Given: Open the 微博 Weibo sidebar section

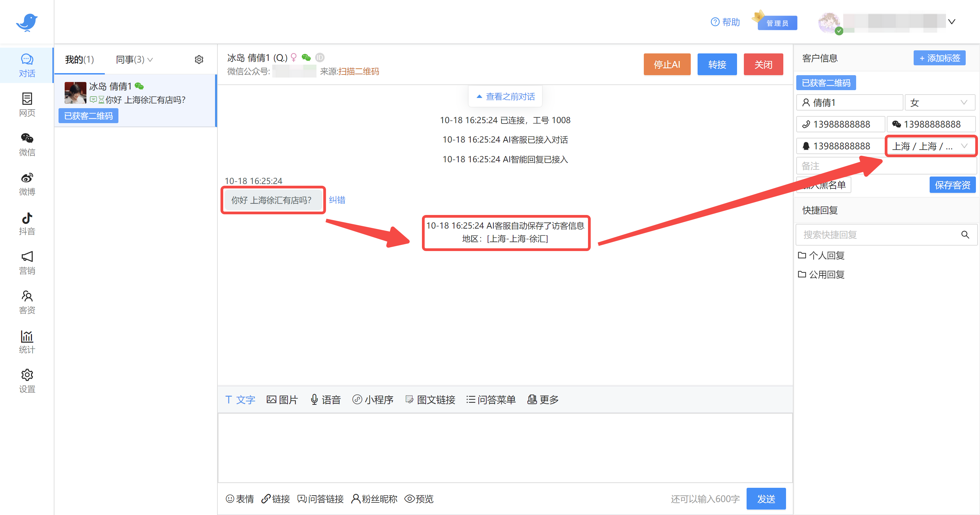Looking at the screenshot, I should coord(27,184).
